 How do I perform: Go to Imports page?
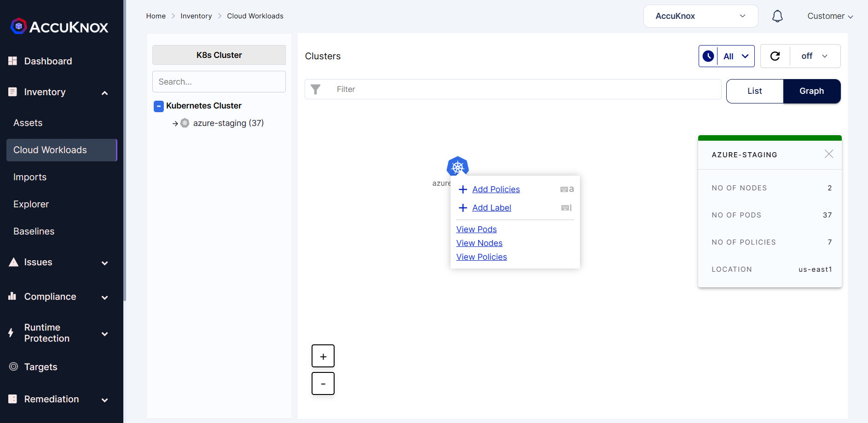click(30, 177)
